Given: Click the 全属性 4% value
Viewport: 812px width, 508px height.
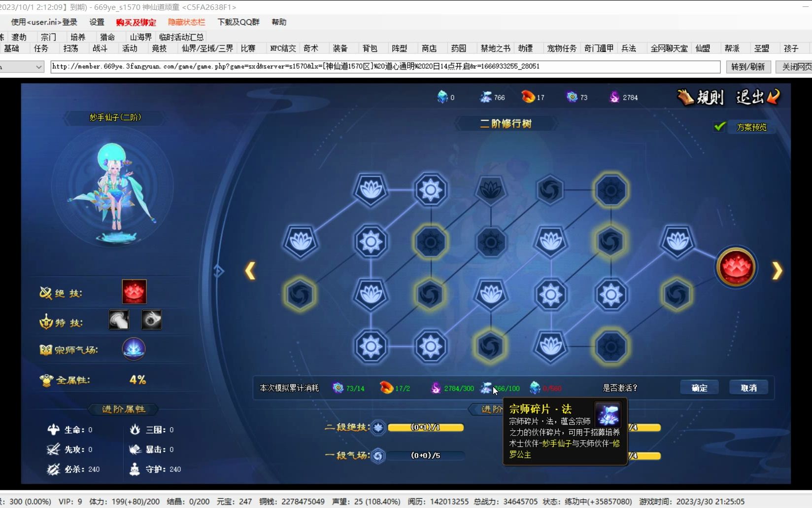Looking at the screenshot, I should tap(138, 380).
